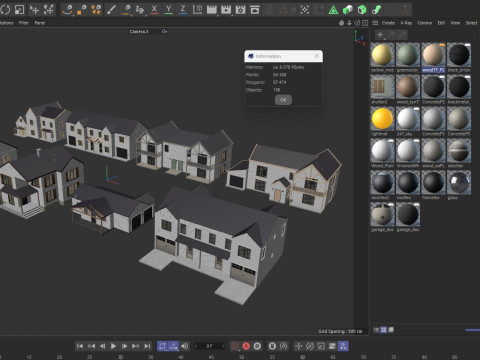Select the glass material sphere
This screenshot has width=480, height=360.
pyautogui.click(x=459, y=183)
